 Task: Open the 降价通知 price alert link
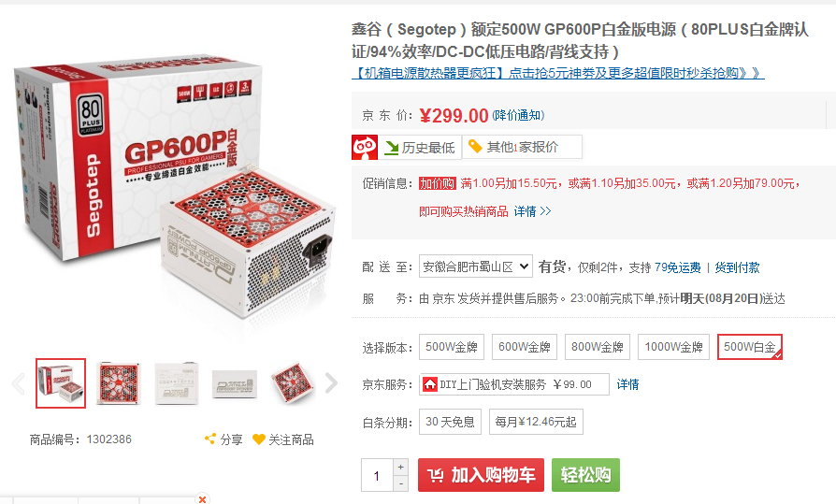pos(518,115)
